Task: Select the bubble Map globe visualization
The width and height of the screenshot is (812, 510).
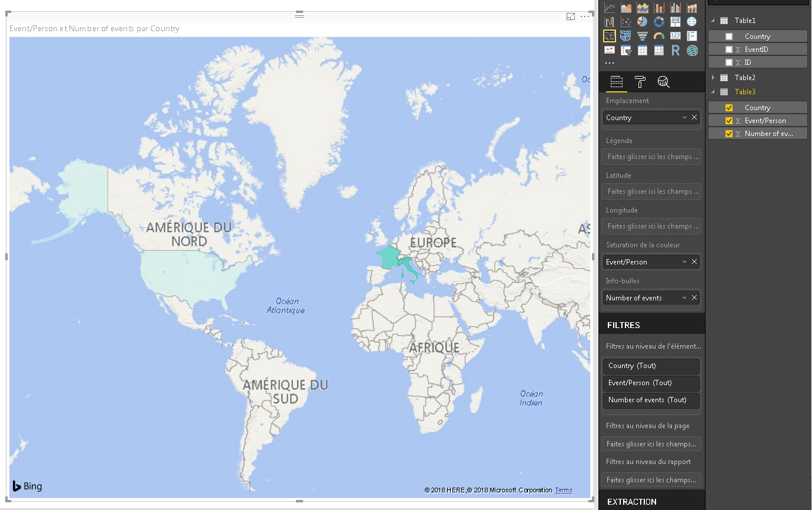Action: click(692, 22)
